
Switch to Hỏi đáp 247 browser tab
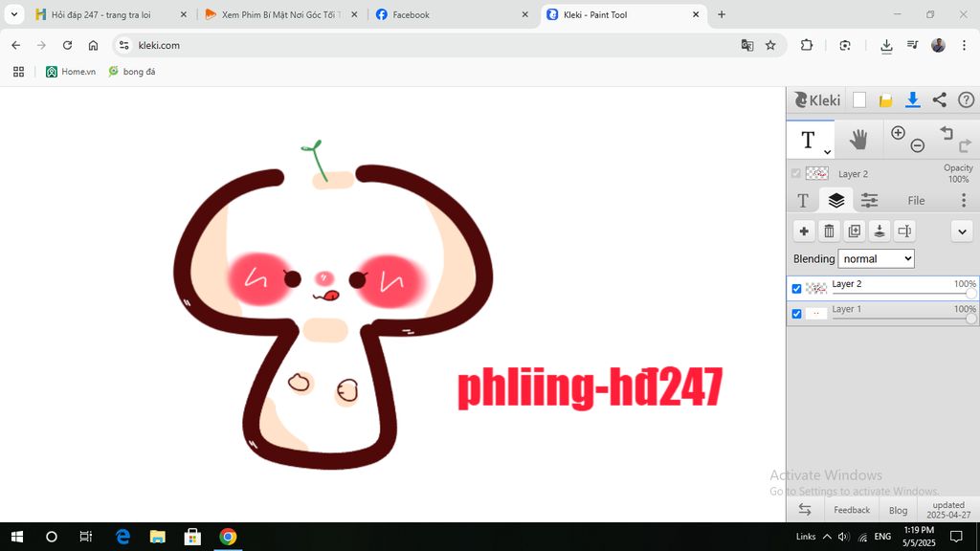113,14
